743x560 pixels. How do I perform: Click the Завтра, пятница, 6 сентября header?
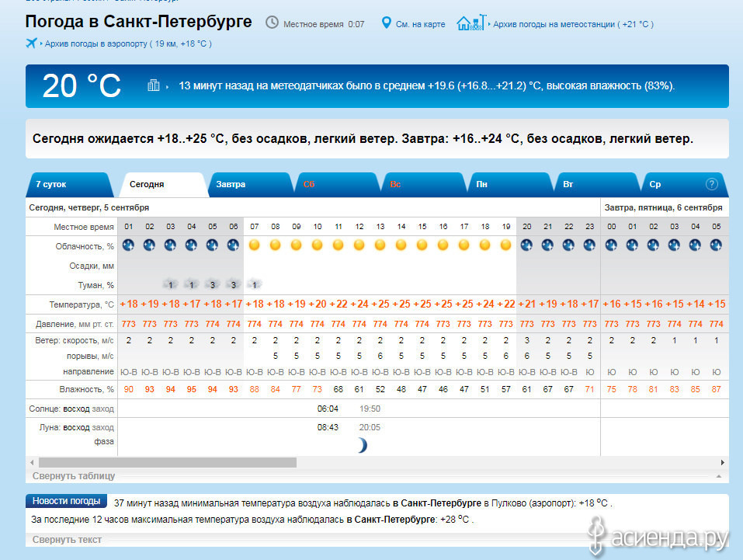coord(663,207)
